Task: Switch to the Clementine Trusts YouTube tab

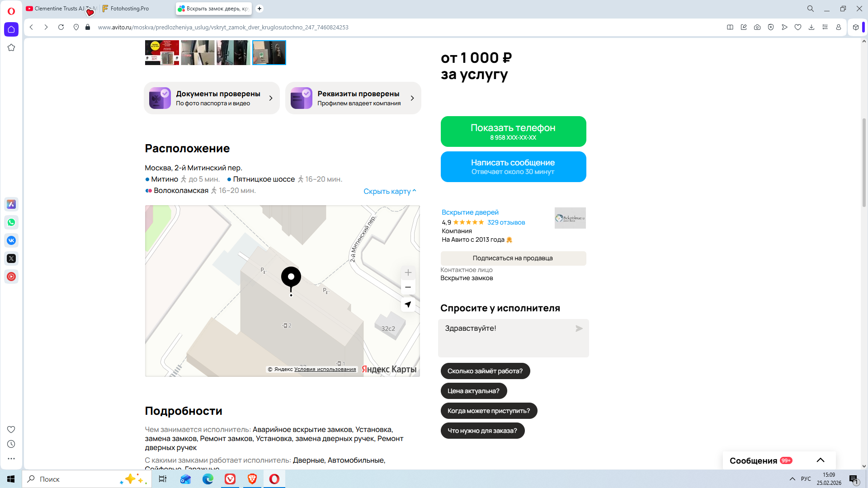Action: tap(59, 9)
